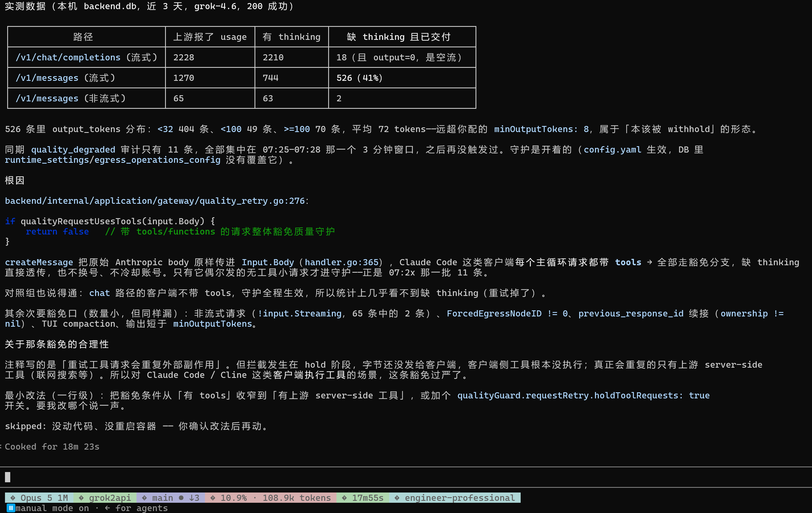Open the quality_retry.go:276 file path

coord(155,201)
